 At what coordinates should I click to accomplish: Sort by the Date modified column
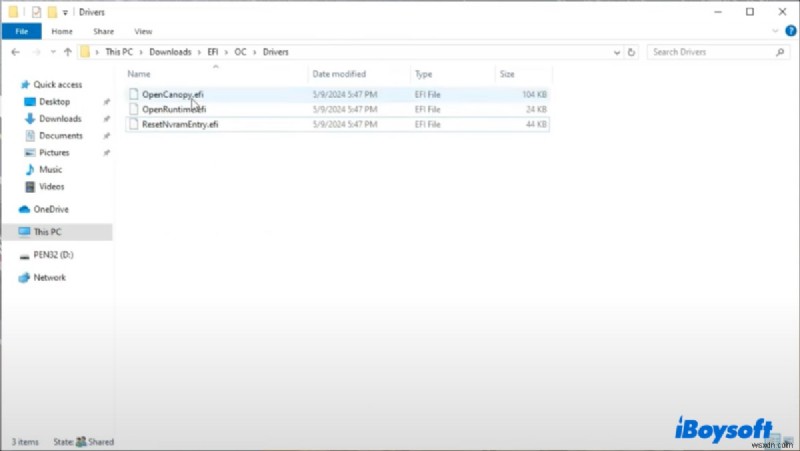(339, 74)
